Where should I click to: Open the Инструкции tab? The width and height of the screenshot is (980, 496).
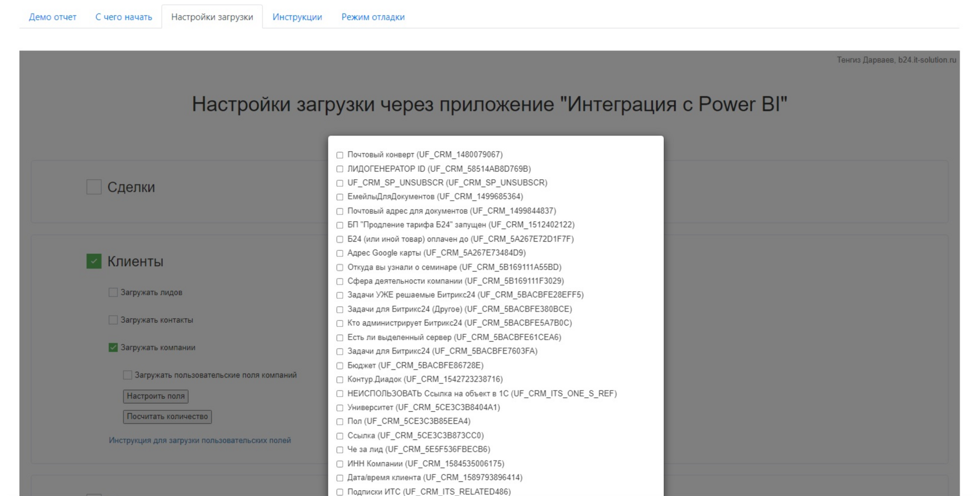[297, 17]
